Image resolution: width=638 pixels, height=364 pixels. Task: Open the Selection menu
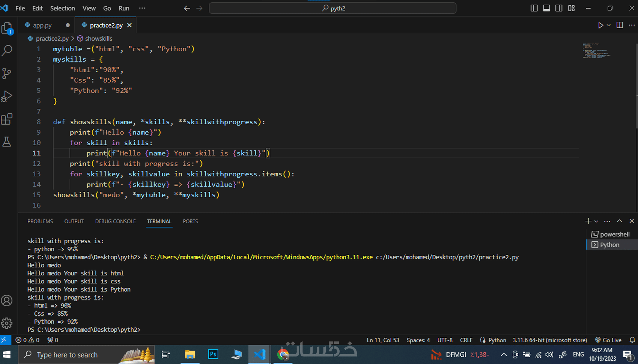coord(62,8)
